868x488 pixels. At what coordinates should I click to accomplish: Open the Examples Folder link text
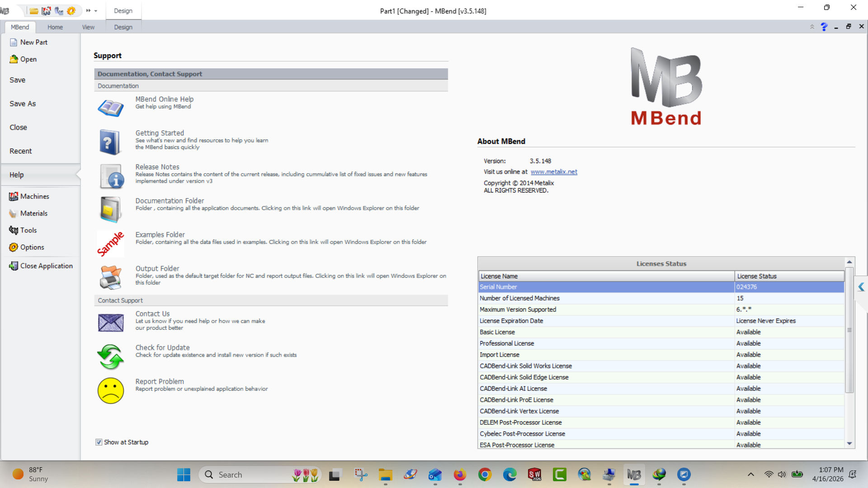click(160, 235)
